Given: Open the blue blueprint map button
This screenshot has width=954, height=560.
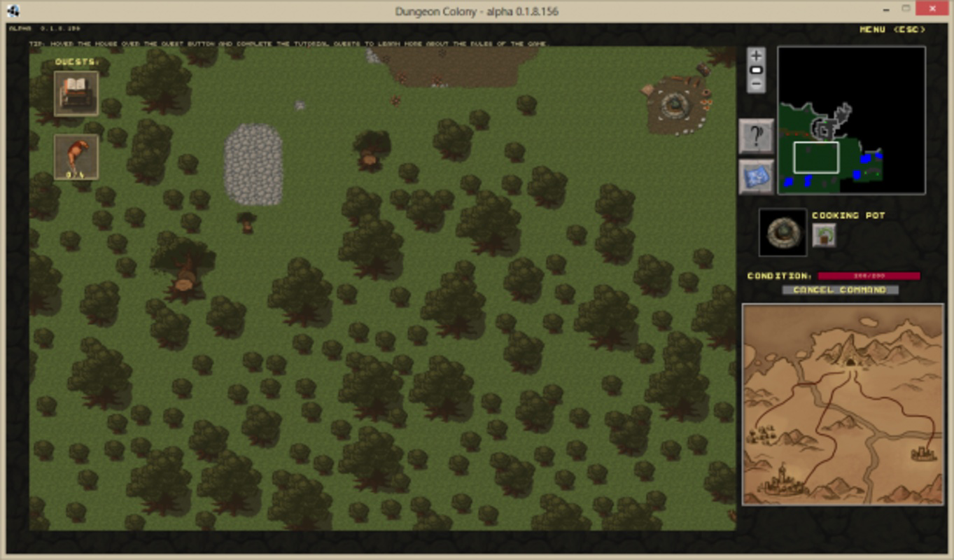Looking at the screenshot, I should pyautogui.click(x=757, y=176).
